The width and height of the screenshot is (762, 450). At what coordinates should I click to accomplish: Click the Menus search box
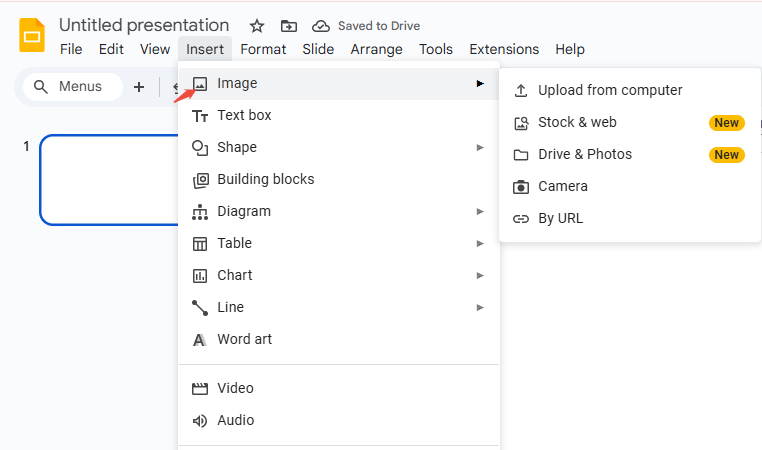70,87
